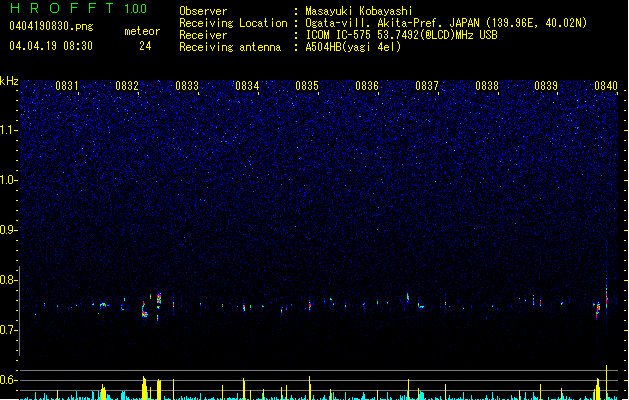
Task: Click the kHz axis unit label
Action: tap(9, 81)
